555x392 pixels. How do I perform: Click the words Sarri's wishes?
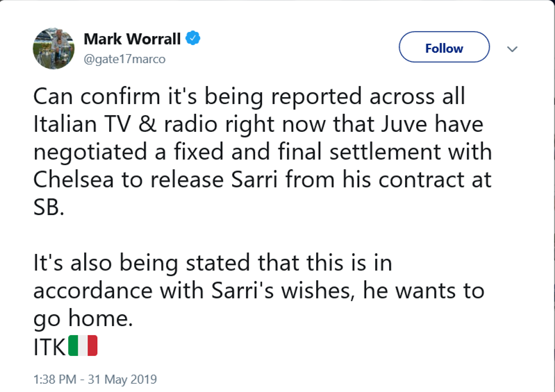tap(283, 291)
